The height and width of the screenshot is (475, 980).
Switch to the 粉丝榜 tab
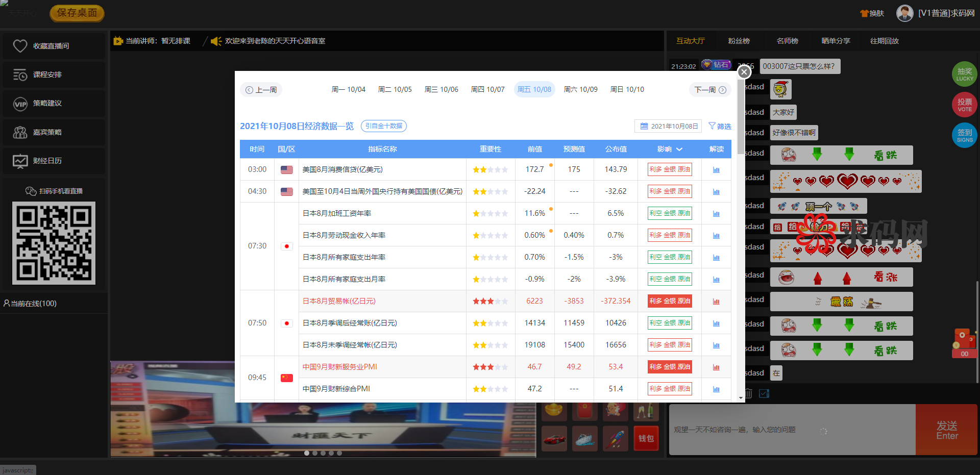coord(739,41)
